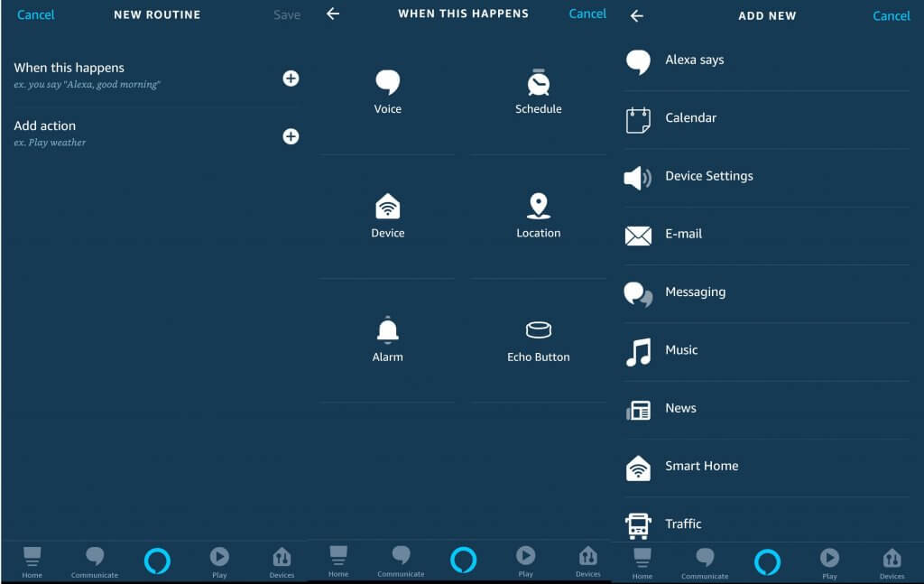
Task: Tap Alexa ring in Add New screen
Action: [x=767, y=561]
